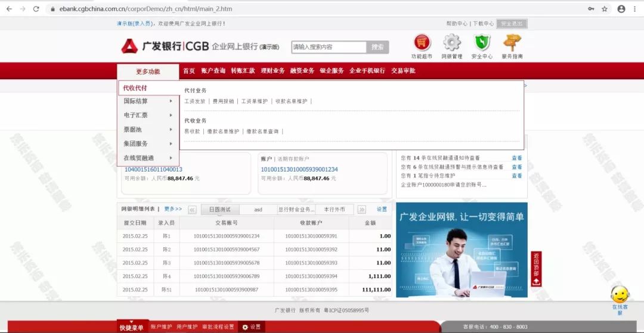Bookmark this page with the star
Viewport: 644px width, 333px height.
tap(605, 8)
